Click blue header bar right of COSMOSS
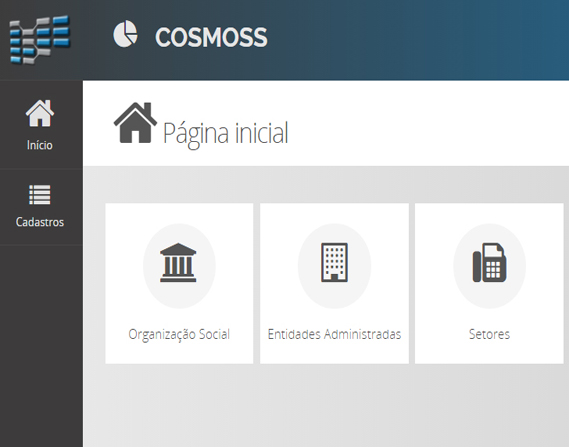The height and width of the screenshot is (447, 569). coord(417,40)
